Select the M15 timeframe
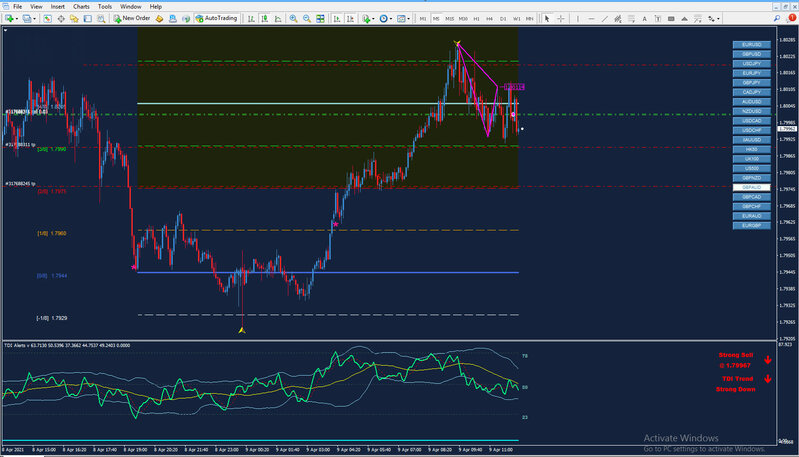Screen dimensions: 799x457 coord(449,19)
